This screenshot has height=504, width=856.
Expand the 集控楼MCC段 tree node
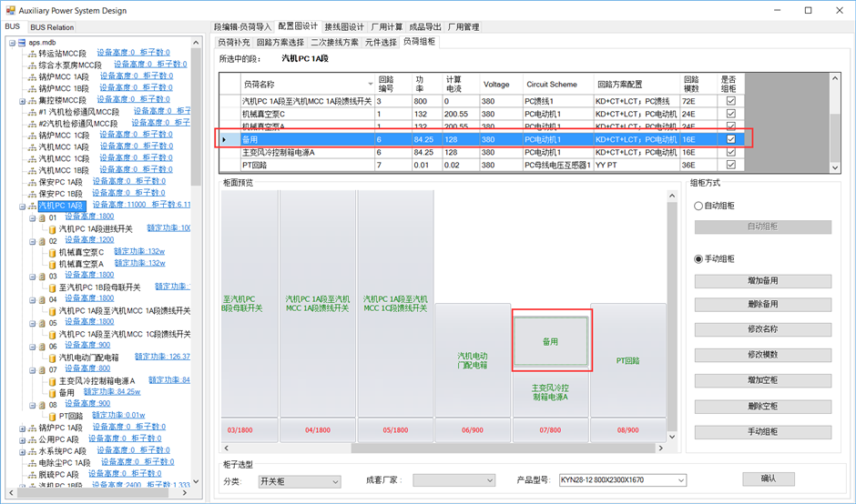click(x=23, y=101)
